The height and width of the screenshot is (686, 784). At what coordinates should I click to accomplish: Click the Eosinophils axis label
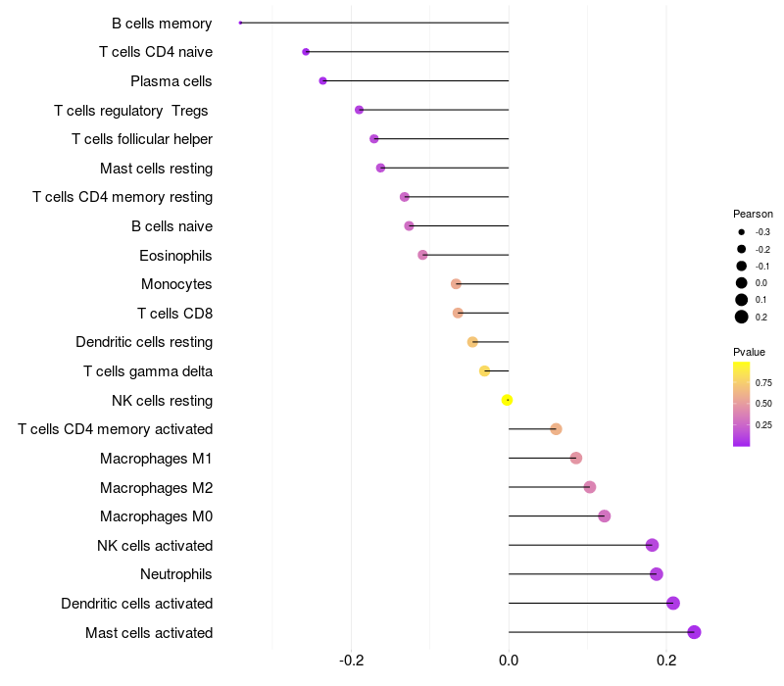coord(175,256)
